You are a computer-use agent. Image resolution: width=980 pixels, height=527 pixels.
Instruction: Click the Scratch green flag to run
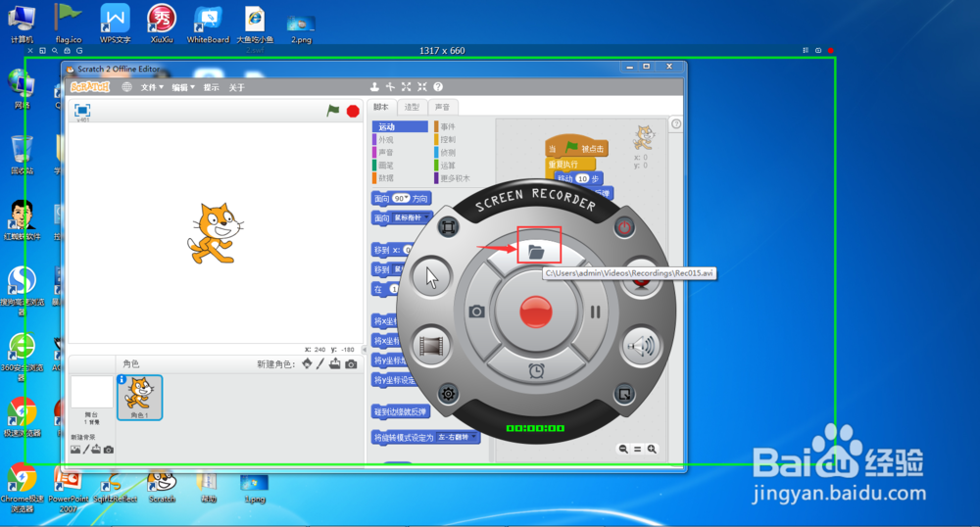332,111
